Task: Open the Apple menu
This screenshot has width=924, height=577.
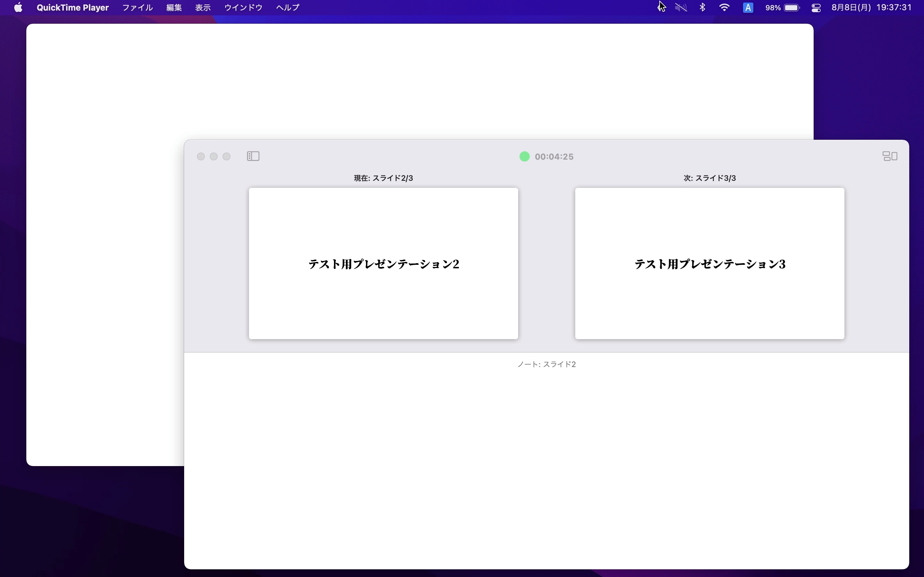Action: coord(18,8)
